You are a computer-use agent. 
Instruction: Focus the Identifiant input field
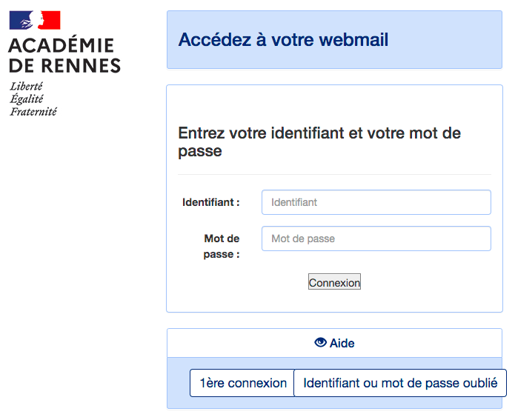(376, 202)
